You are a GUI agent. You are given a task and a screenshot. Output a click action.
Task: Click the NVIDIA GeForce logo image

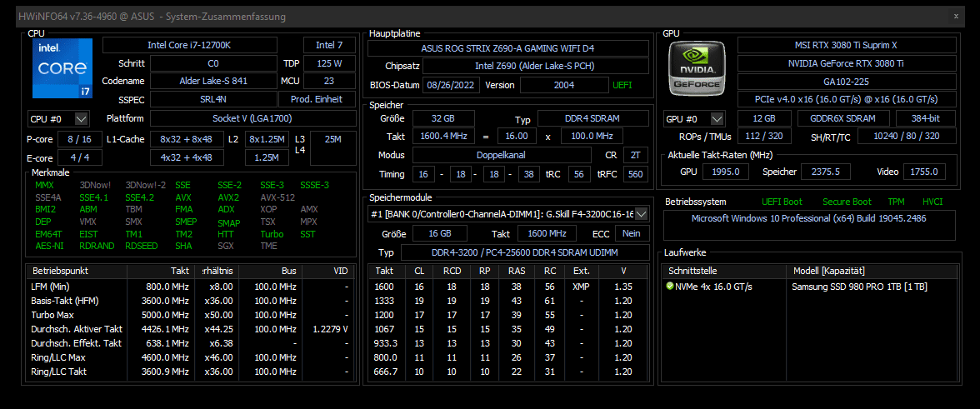coord(697,68)
